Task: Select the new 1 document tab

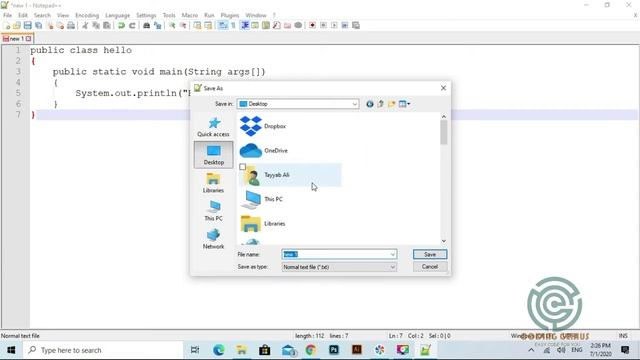Action: 17,39
